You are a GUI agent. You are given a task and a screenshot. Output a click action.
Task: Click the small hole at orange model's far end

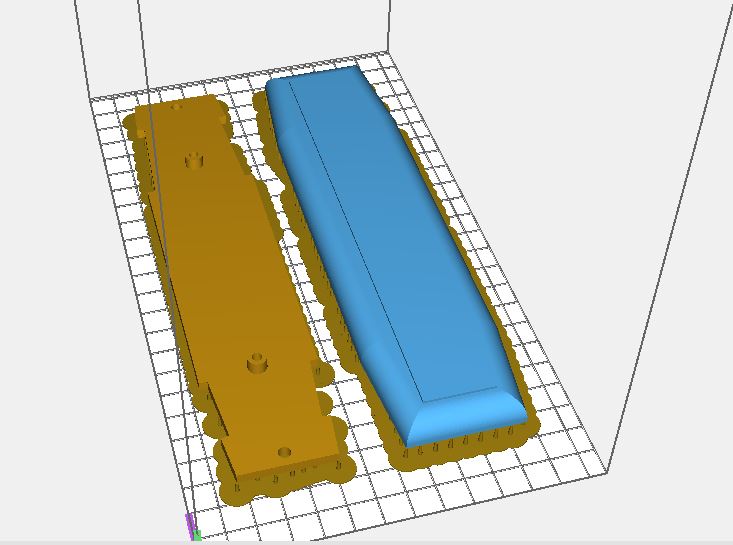176,106
